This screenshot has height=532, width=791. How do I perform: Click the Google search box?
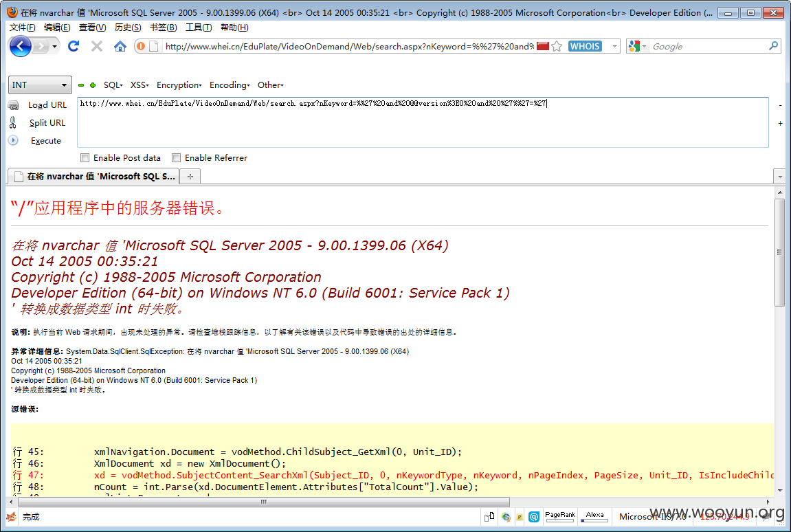click(709, 47)
